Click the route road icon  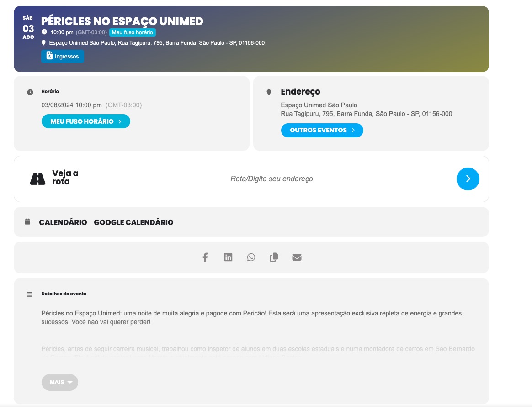coord(37,179)
